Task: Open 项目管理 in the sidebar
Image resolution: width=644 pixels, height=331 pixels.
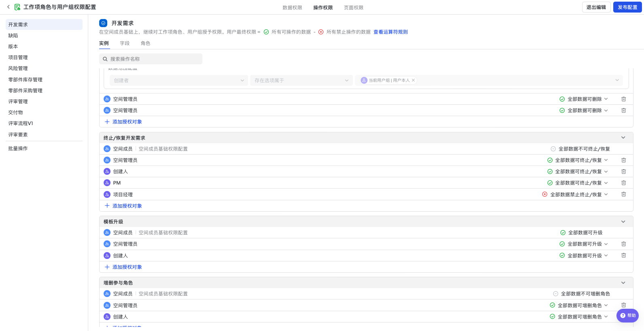Action: click(44, 57)
